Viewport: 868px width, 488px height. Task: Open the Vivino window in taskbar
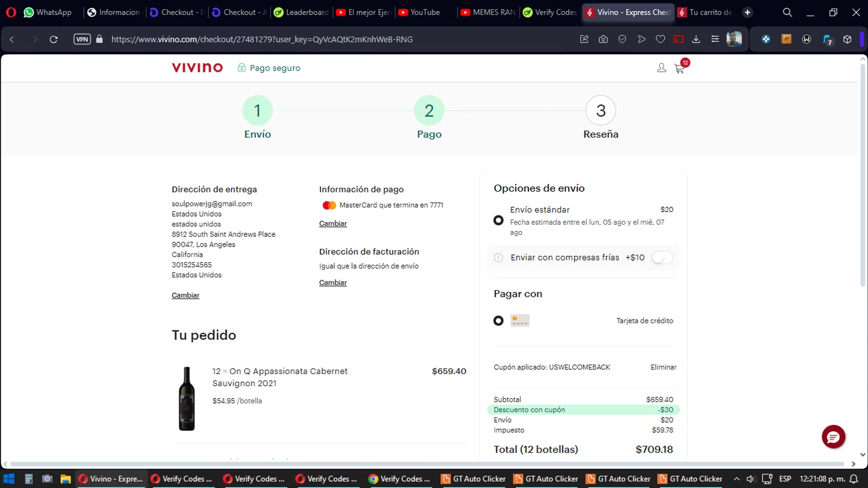click(x=111, y=479)
